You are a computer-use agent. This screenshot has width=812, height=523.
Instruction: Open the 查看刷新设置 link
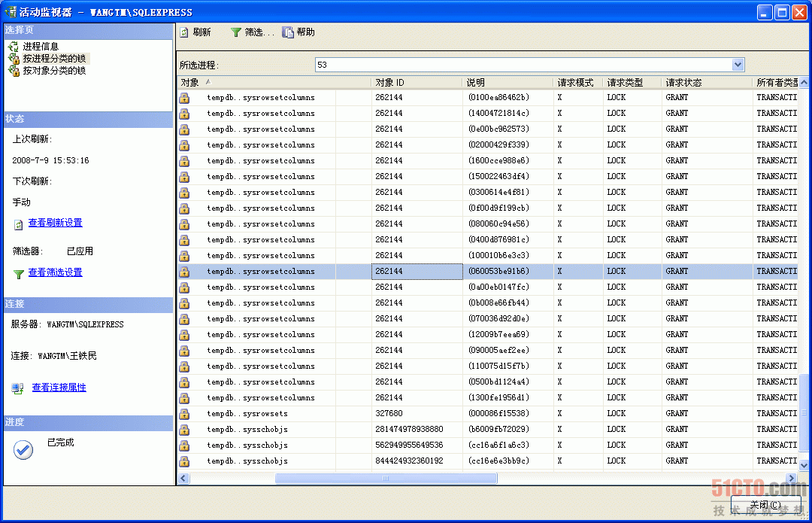tap(55, 223)
